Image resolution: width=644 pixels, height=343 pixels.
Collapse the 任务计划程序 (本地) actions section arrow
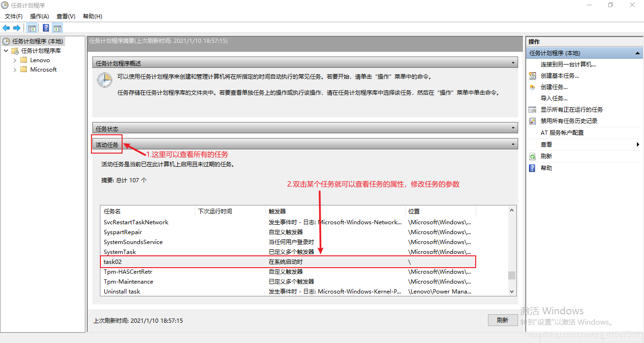pyautogui.click(x=638, y=53)
